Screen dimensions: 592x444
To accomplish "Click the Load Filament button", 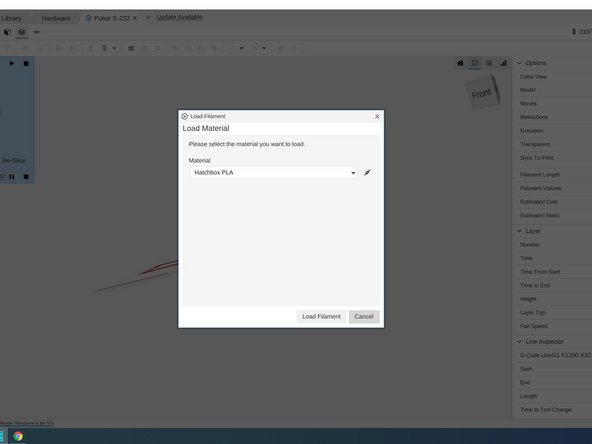I will (x=321, y=316).
